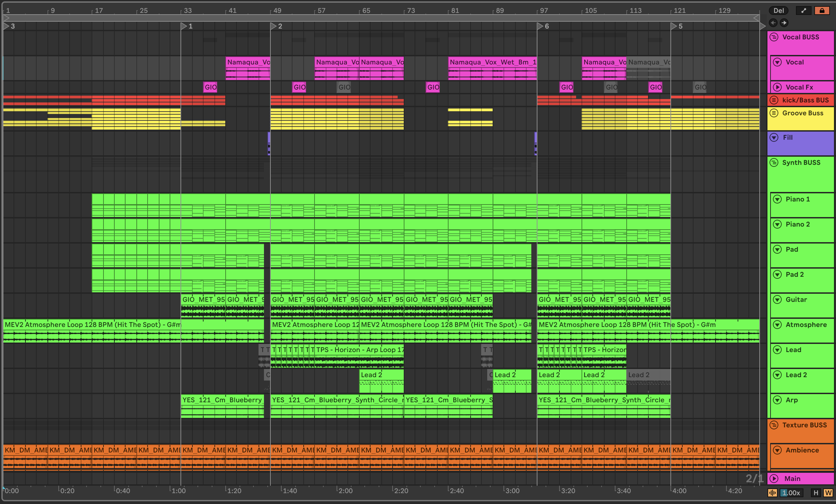Click the kick/Bass BUS group icon
This screenshot has height=504, width=836.
774,100
